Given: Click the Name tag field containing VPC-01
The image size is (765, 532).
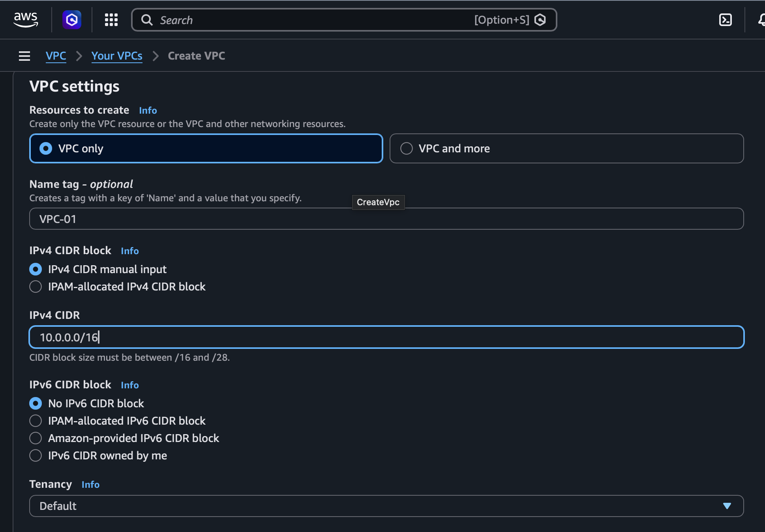Looking at the screenshot, I should (386, 219).
